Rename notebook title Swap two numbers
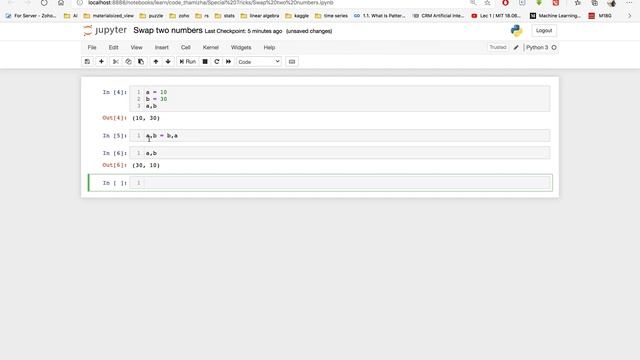The width and height of the screenshot is (640, 360). click(168, 31)
